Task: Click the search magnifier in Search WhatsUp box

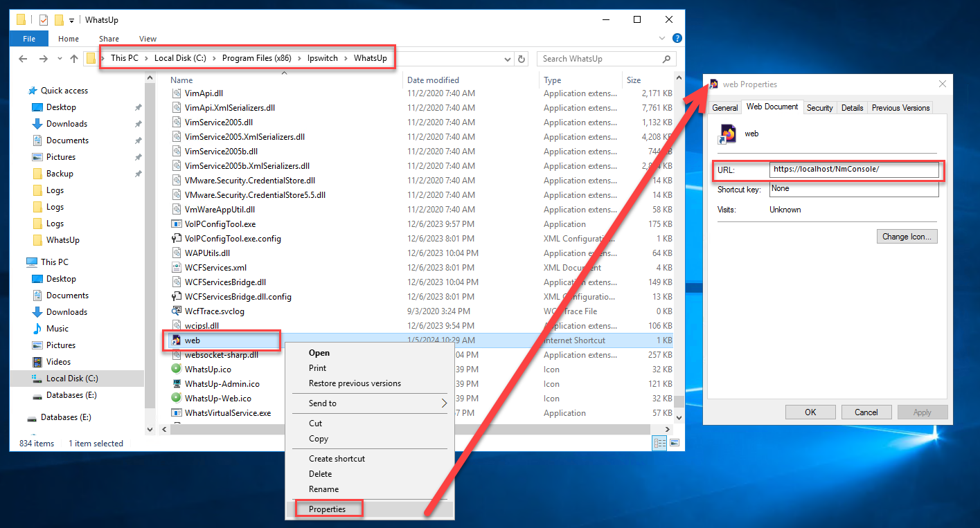Action: pos(667,59)
